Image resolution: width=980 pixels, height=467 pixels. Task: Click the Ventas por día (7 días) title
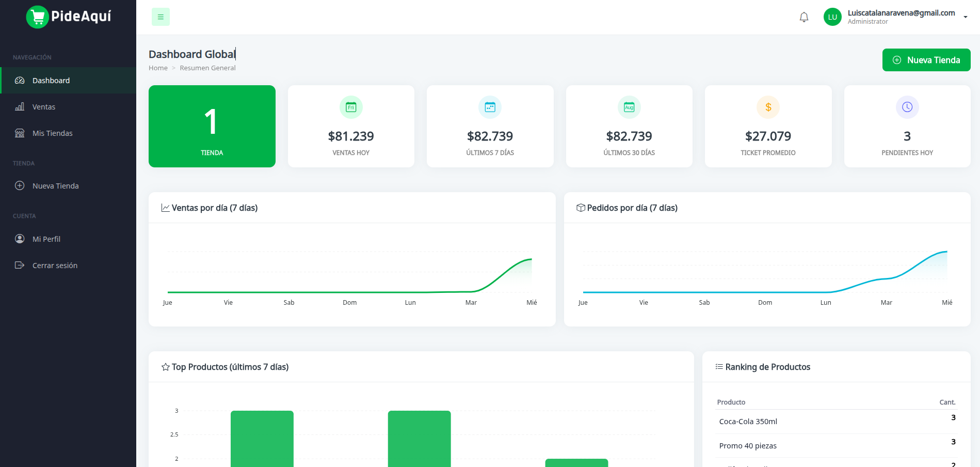tap(215, 208)
